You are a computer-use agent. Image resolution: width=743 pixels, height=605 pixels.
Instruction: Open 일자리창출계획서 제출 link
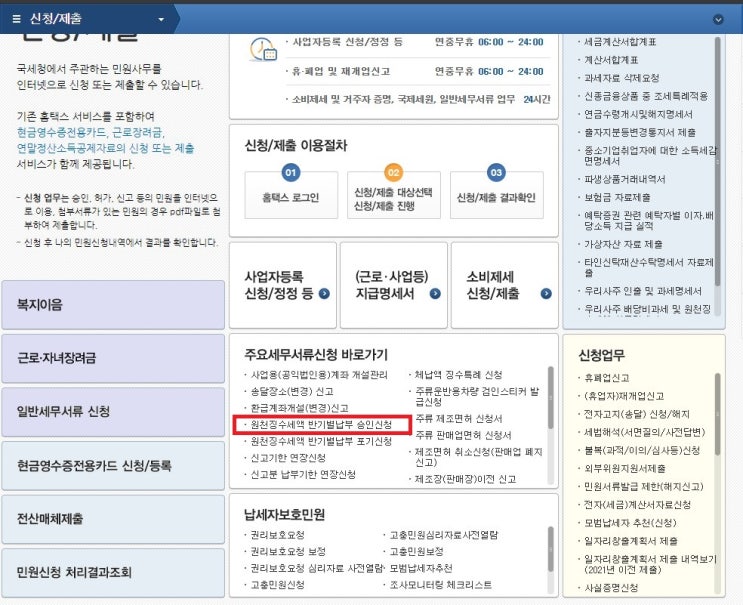click(x=631, y=541)
